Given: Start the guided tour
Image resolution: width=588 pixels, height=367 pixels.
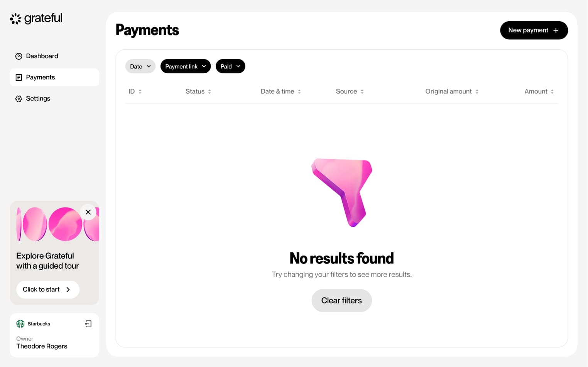Looking at the screenshot, I should [47, 290].
